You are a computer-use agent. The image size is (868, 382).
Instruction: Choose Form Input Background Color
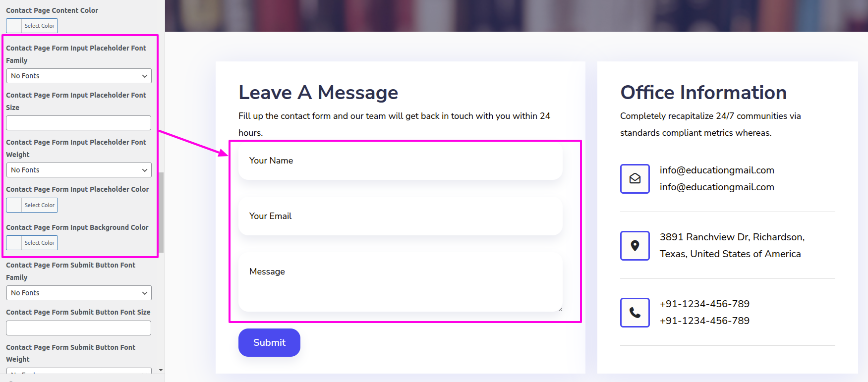point(32,243)
